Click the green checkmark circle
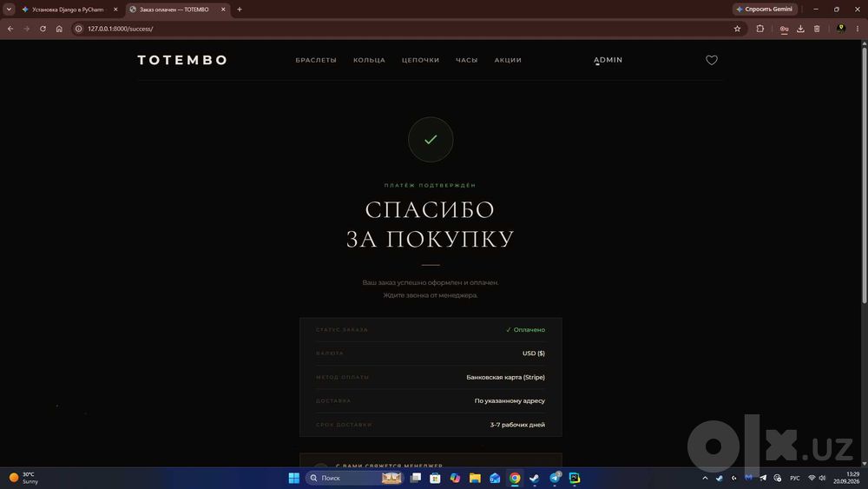868x489 pixels. (431, 140)
